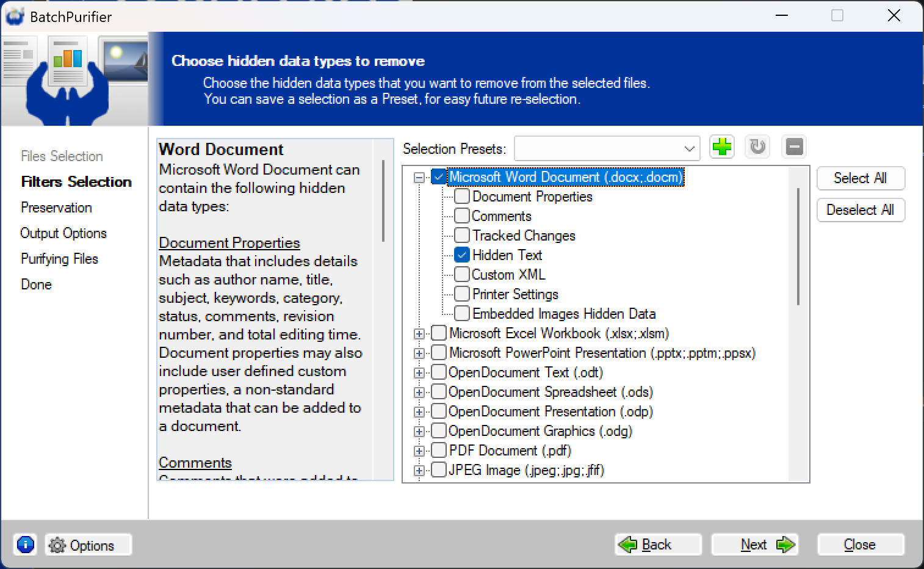Expand the Microsoft PowerPoint Presentation node

click(419, 353)
